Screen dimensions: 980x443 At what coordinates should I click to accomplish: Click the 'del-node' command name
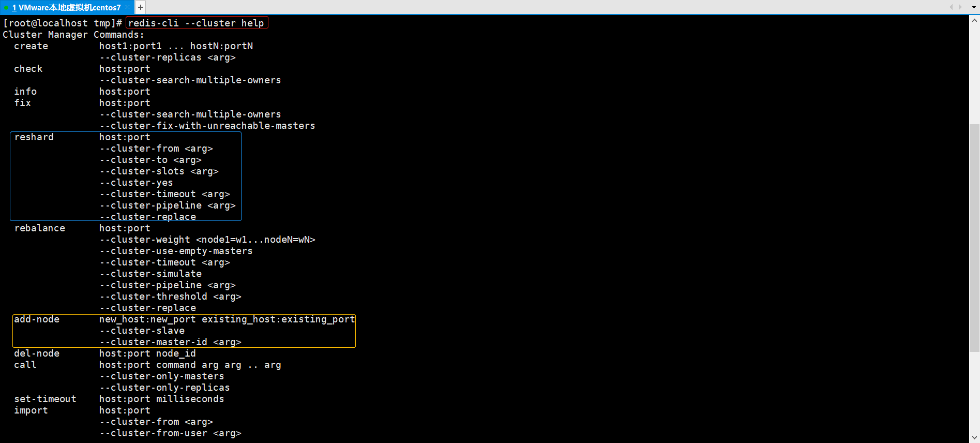tap(37, 353)
